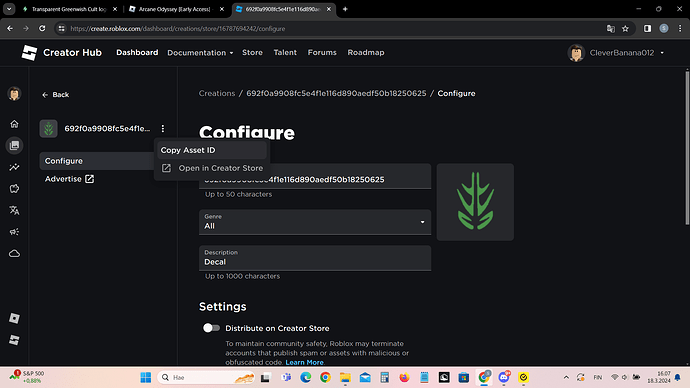
Task: Open the cloud services icon in the sidebar
Action: 14,253
